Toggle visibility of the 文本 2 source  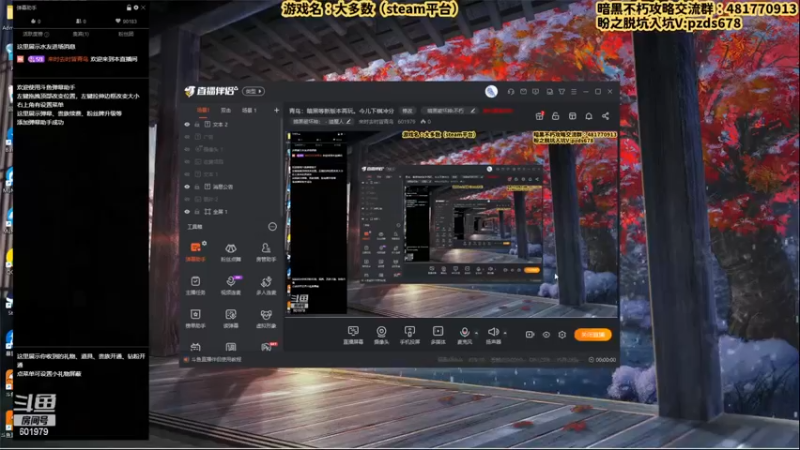(187, 124)
